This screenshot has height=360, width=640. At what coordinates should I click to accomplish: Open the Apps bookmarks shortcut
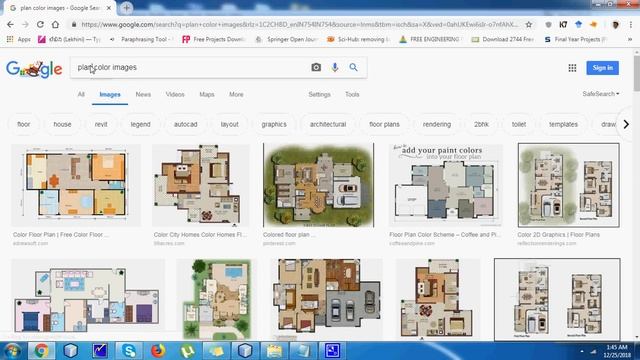19,39
